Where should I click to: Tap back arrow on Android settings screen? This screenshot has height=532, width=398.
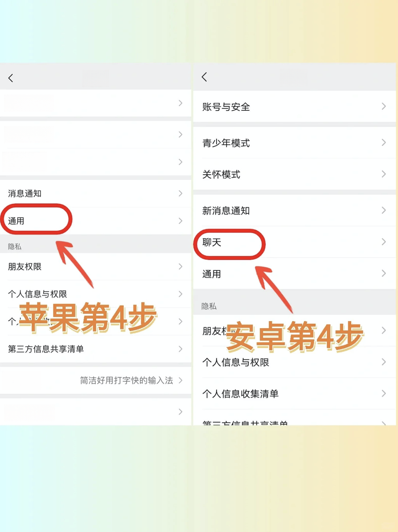204,77
